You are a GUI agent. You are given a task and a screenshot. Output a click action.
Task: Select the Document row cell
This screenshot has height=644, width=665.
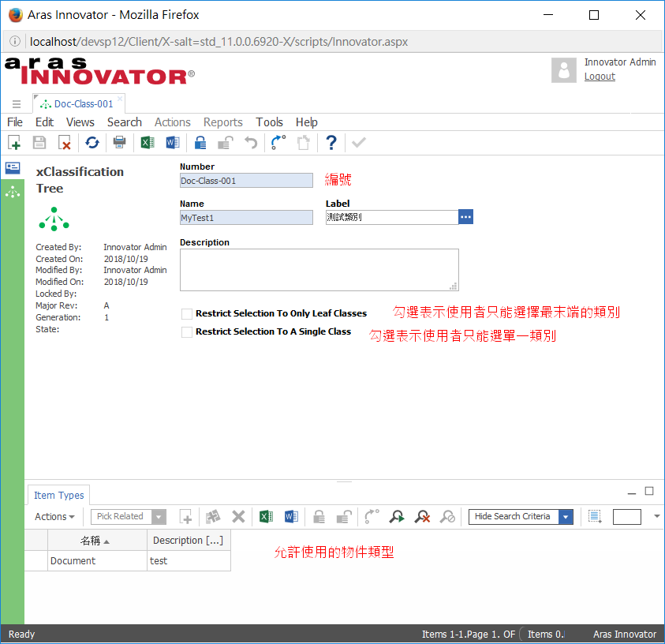click(97, 561)
